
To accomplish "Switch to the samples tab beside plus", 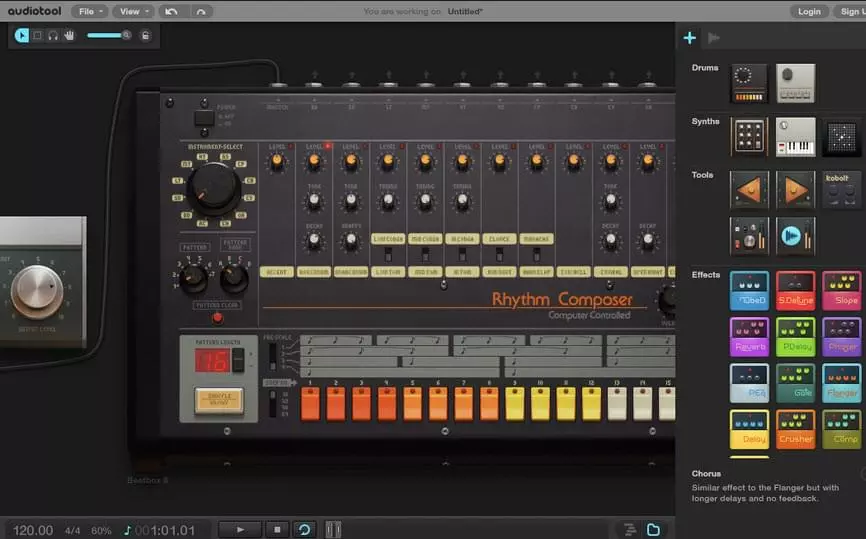I will 714,38.
